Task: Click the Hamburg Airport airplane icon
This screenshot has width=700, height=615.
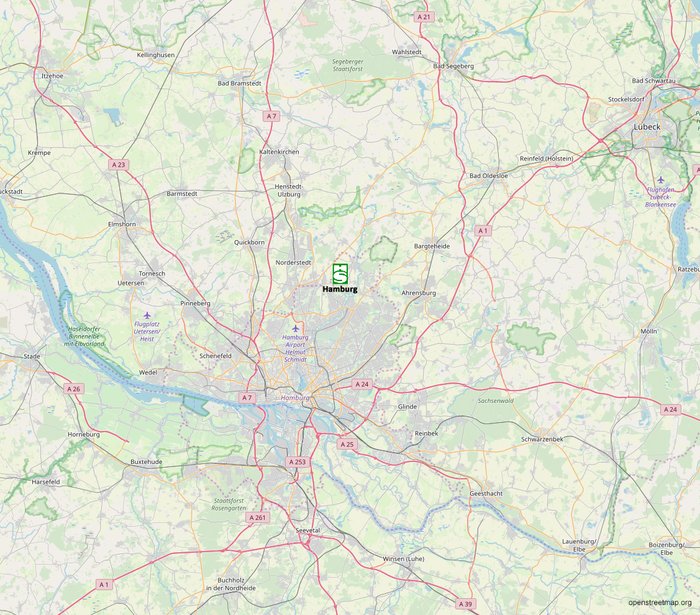Action: click(295, 329)
